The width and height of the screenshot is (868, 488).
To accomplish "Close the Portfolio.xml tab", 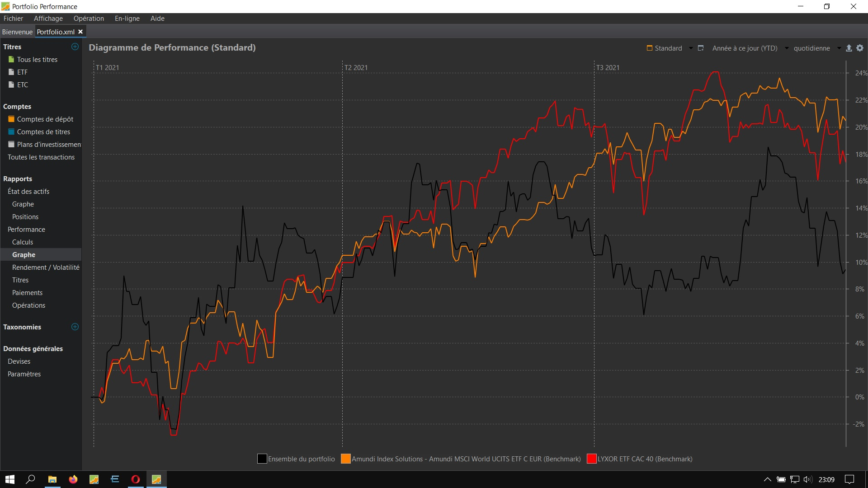I will click(x=80, y=32).
